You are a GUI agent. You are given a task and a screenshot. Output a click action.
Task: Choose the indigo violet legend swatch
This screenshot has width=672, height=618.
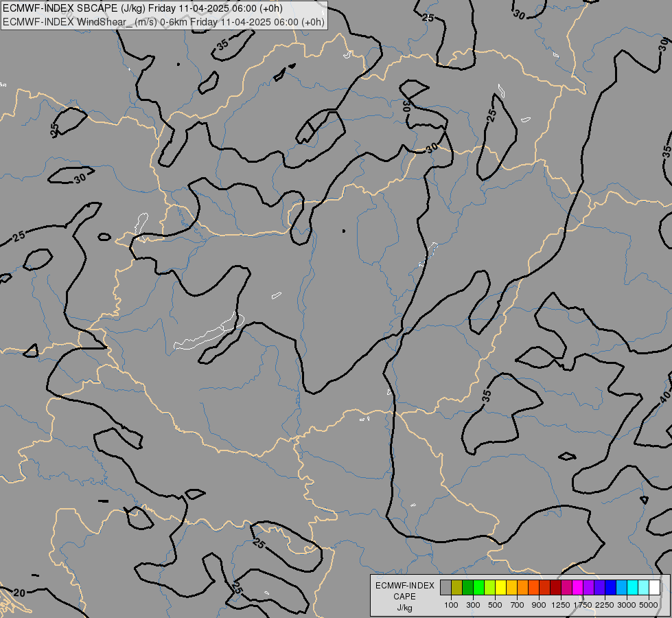[599, 587]
